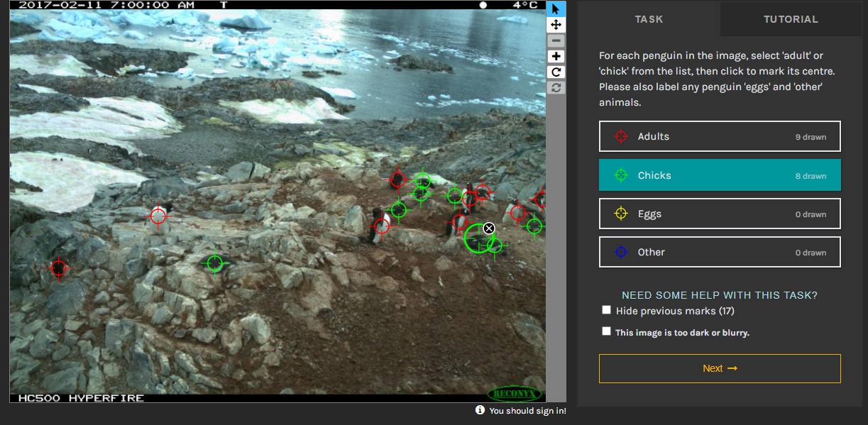This screenshot has height=425, width=868.
Task: Choose the Adults marking option
Action: 720,136
